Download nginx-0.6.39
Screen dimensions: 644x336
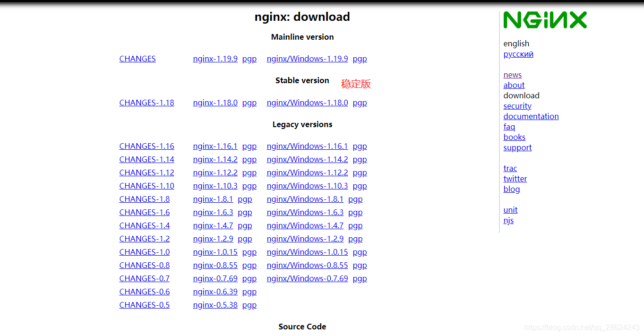pyautogui.click(x=215, y=292)
